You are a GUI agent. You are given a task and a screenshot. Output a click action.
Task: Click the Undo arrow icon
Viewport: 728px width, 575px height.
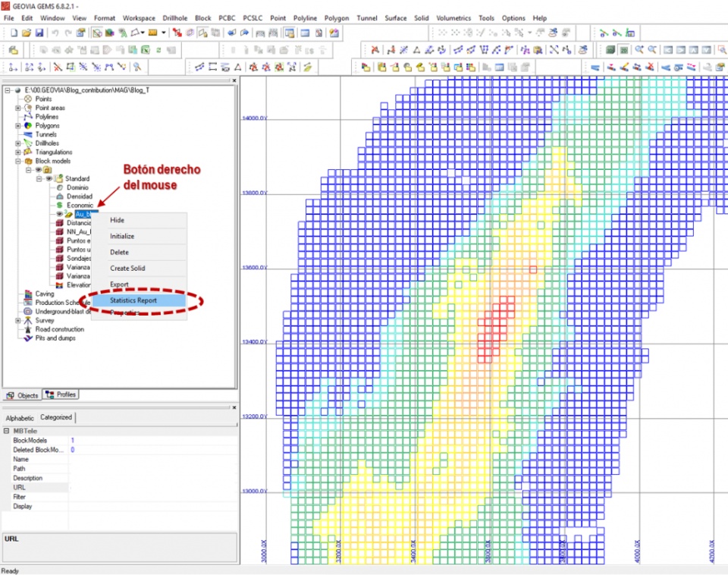[x=55, y=33]
